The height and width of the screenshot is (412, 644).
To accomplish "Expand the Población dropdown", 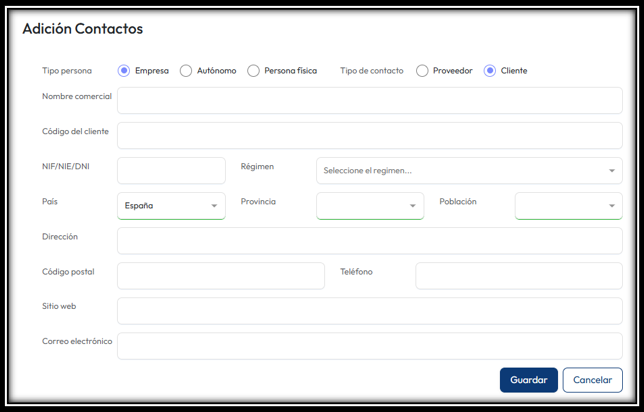I will [x=568, y=206].
